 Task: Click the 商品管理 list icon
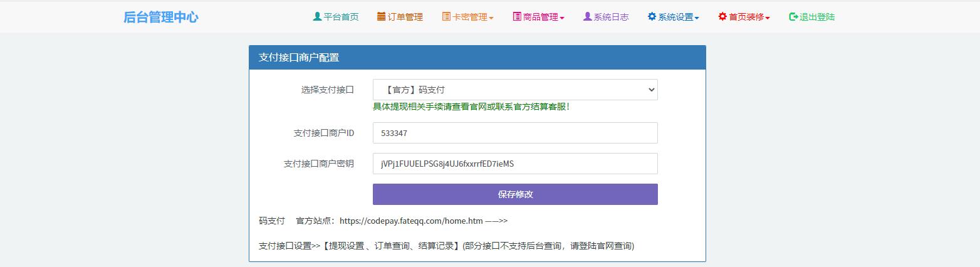pos(517,17)
